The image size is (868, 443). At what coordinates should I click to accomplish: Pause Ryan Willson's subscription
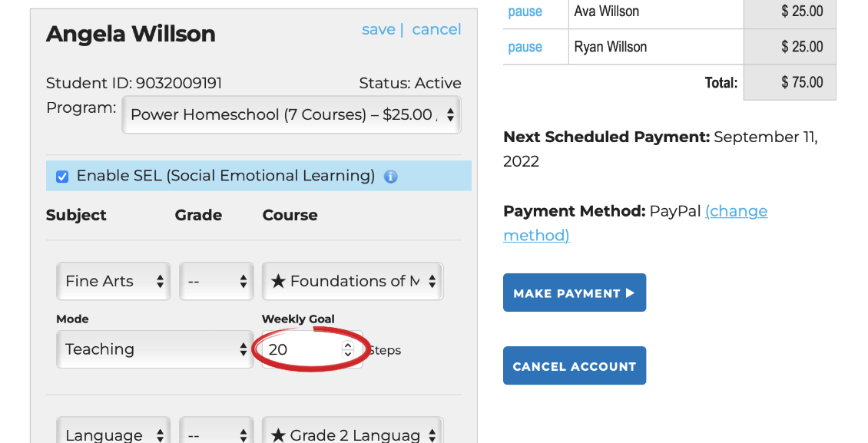[525, 47]
